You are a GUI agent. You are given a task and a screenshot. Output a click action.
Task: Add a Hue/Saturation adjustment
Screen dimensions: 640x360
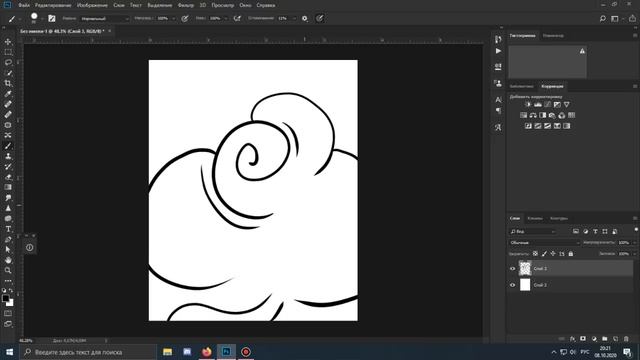click(524, 115)
